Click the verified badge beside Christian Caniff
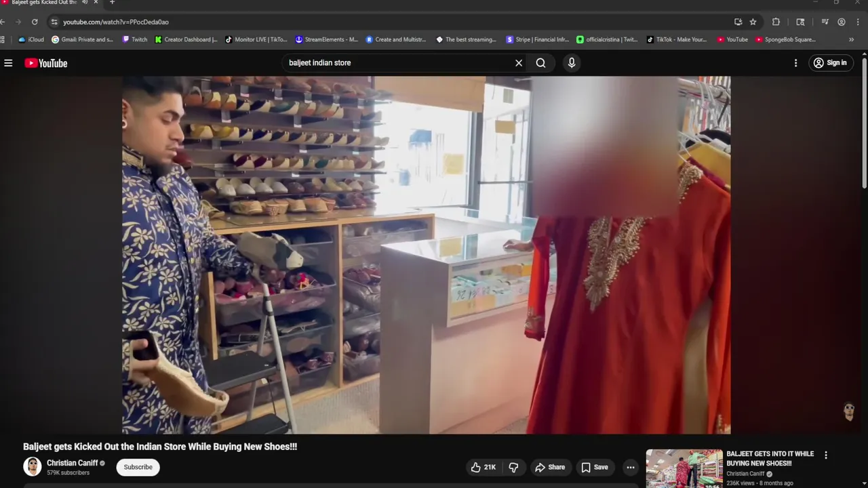This screenshot has height=488, width=868. click(x=102, y=464)
